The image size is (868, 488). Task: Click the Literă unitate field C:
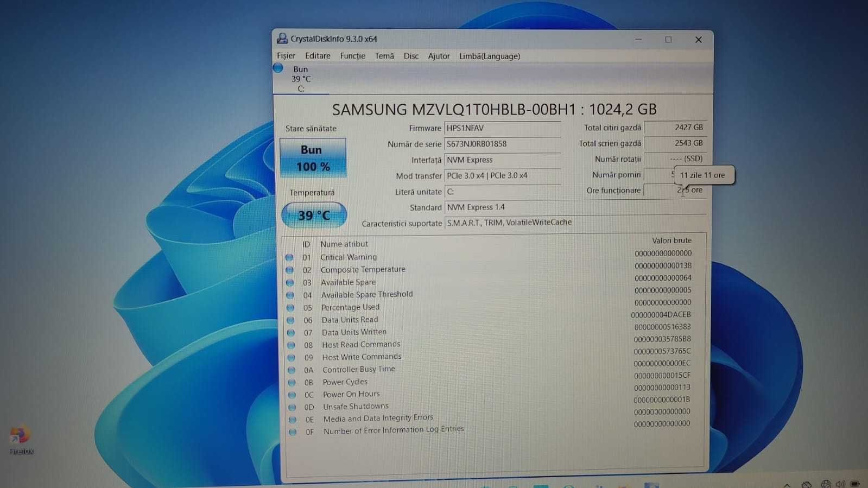502,192
